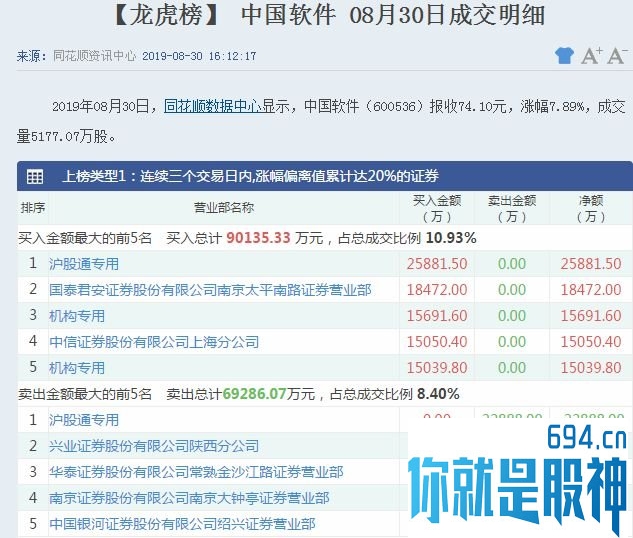
Task: Click net amount 15050.40 in 中信证券 row
Action: click(x=591, y=342)
